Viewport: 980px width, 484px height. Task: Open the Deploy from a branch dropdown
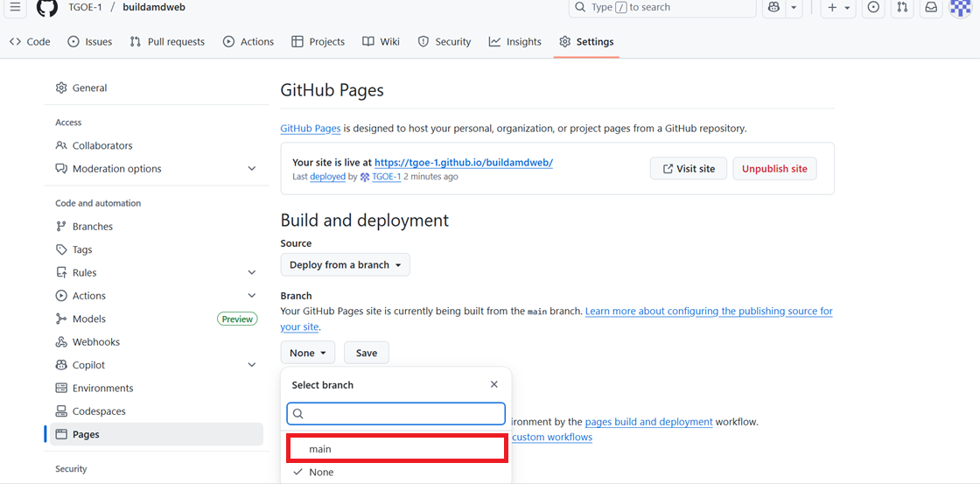point(345,265)
